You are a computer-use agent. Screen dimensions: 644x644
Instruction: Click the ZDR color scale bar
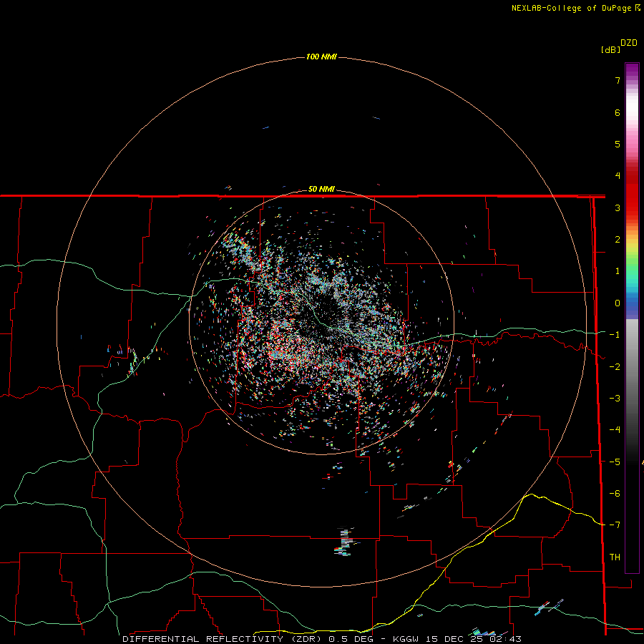(632, 318)
